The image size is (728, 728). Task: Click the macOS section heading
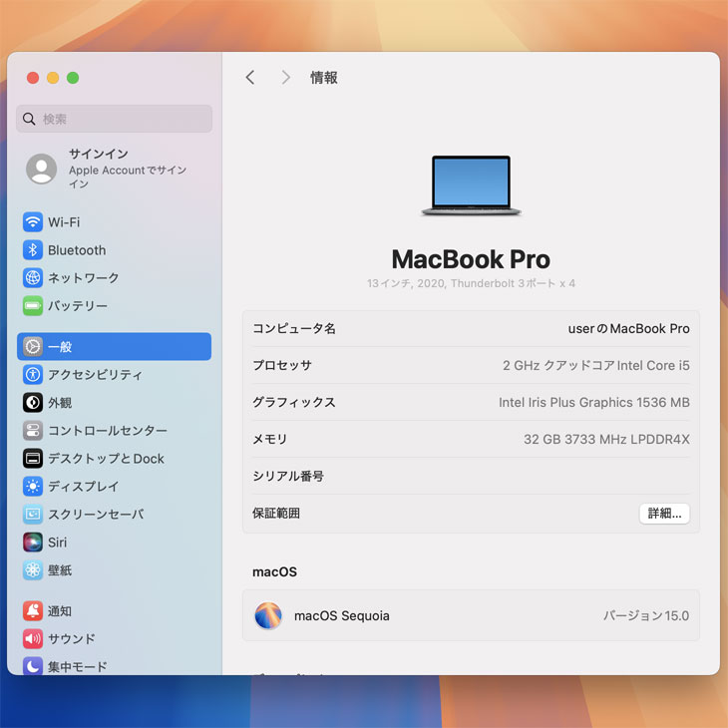tap(274, 571)
